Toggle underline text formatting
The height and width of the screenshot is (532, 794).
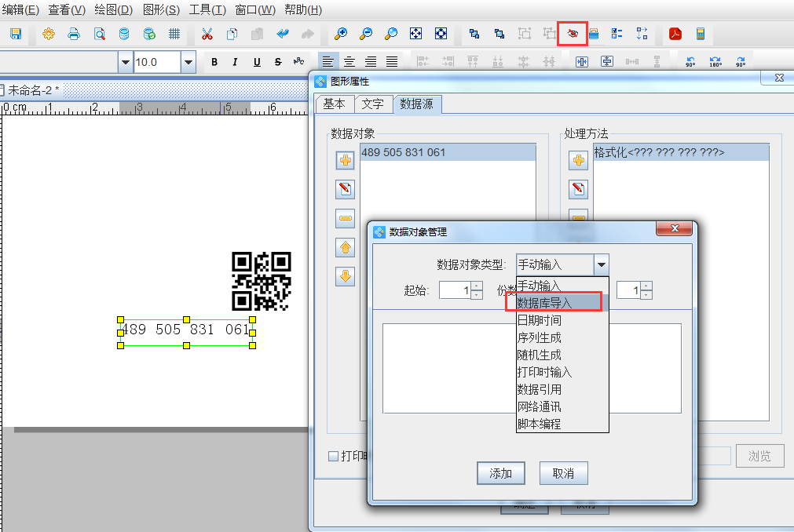[257, 62]
